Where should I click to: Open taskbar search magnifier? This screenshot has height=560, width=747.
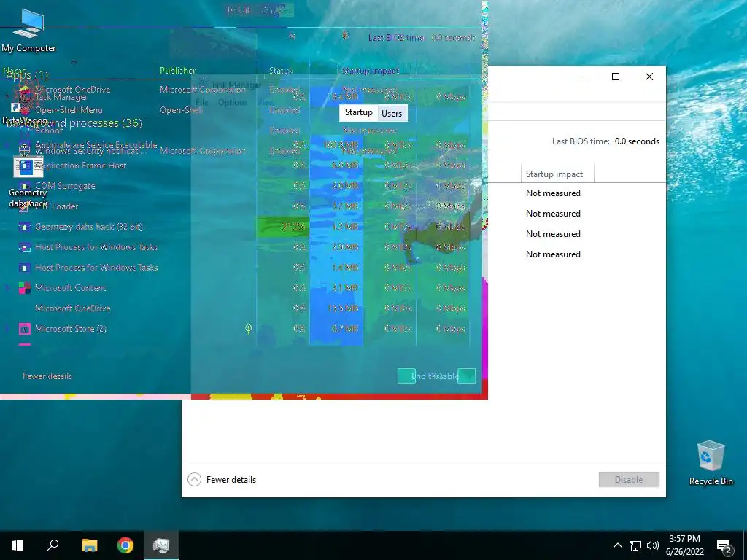[x=53, y=545]
